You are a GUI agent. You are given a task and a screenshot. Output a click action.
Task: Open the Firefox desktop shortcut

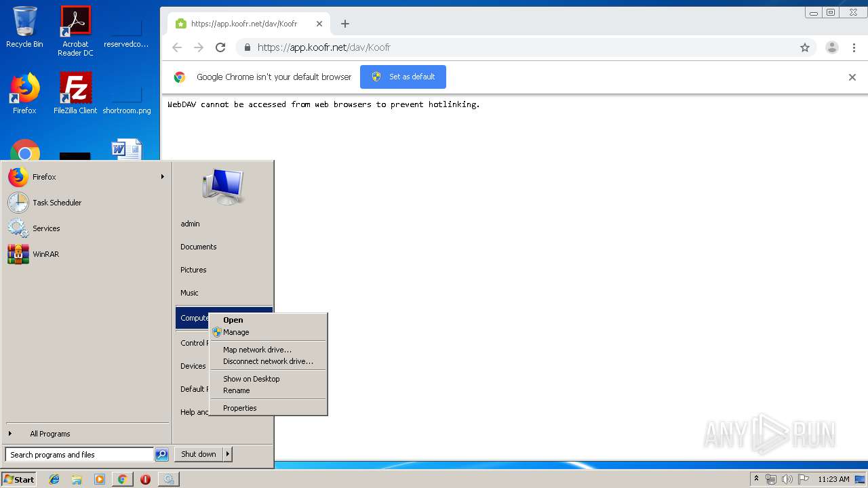24,94
